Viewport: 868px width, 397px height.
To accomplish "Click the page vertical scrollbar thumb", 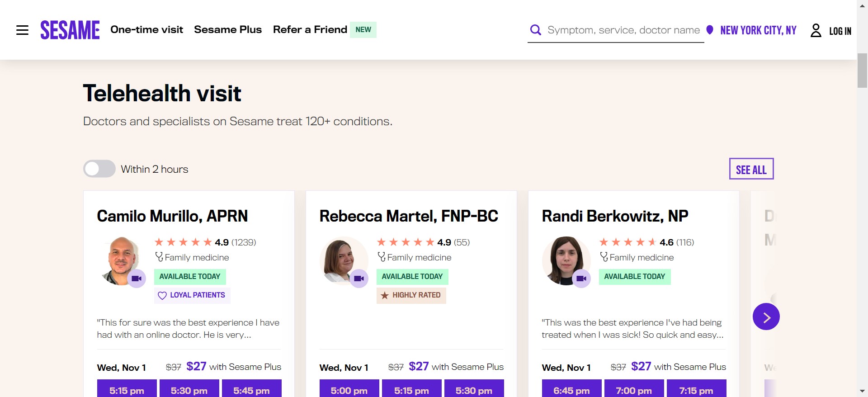I will pos(862,70).
